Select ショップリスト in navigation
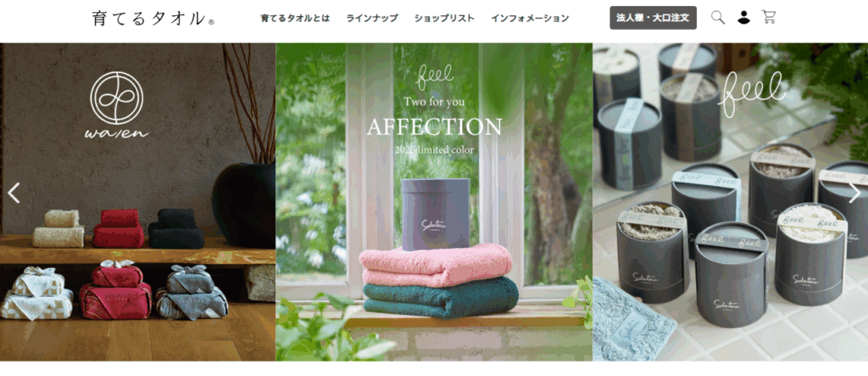This screenshot has height=376, width=868. [444, 18]
